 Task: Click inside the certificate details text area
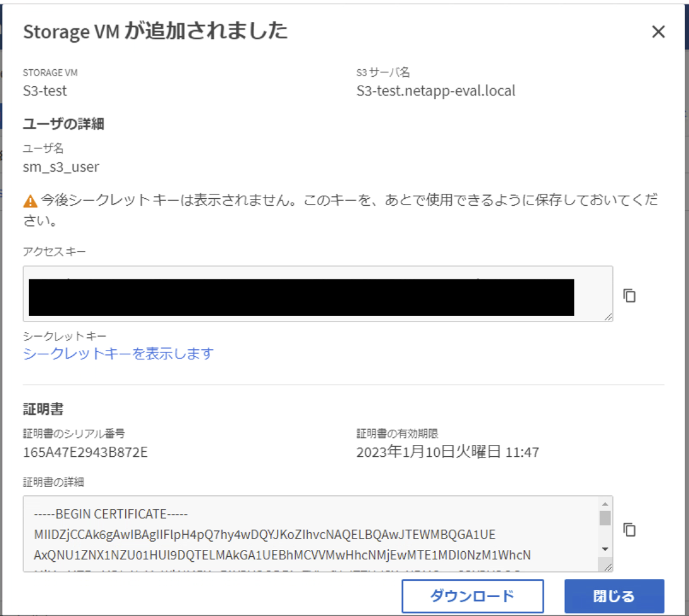(x=302, y=535)
